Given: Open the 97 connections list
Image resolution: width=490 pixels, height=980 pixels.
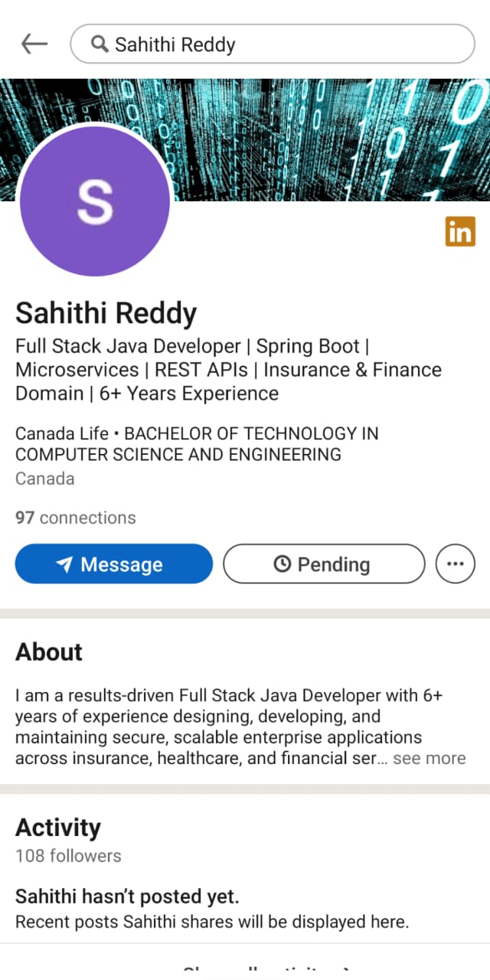Looking at the screenshot, I should pyautogui.click(x=75, y=518).
